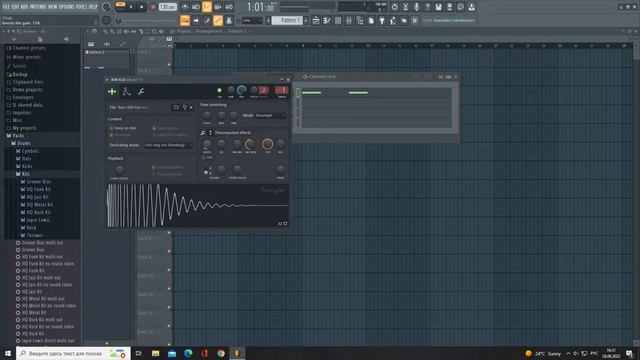Viewport: 640px width, 360px height.
Task: Click the microphone one-click recording icon
Action: point(416,7)
